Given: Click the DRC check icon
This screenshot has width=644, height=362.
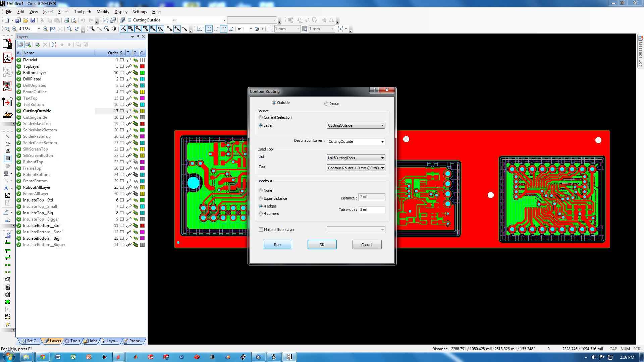Looking at the screenshot, I should pos(8,316).
